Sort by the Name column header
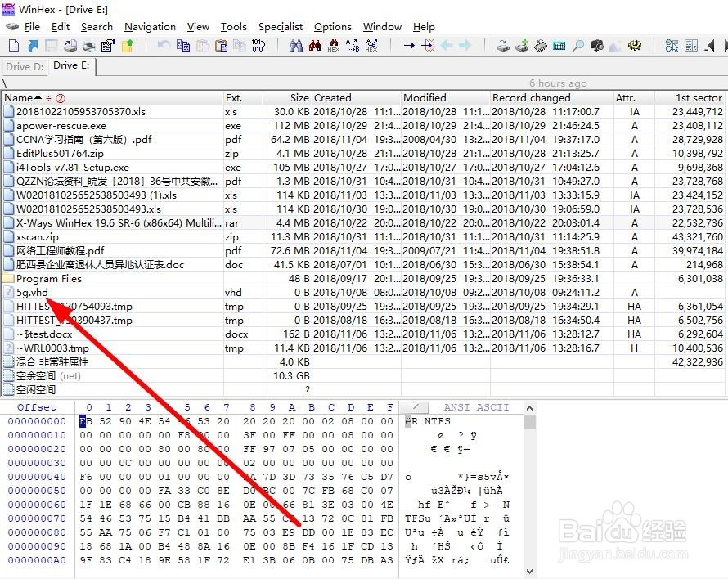The width and height of the screenshot is (728, 579). pyautogui.click(x=113, y=98)
